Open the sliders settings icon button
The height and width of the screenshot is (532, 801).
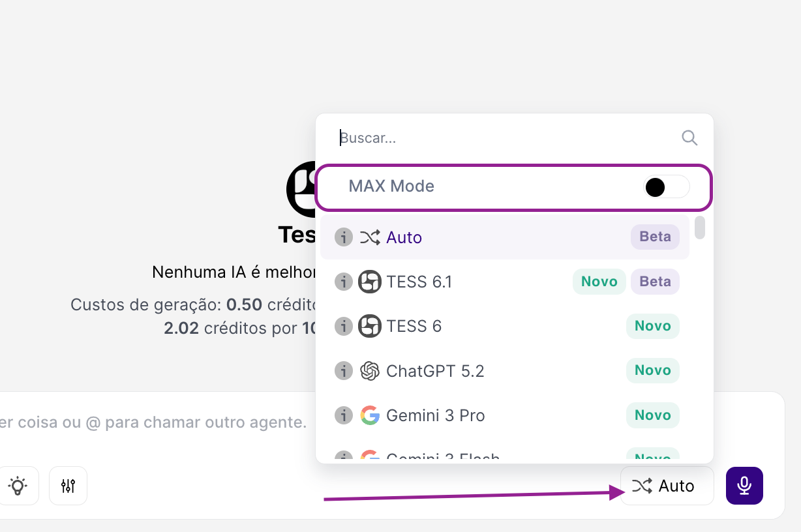click(x=68, y=486)
